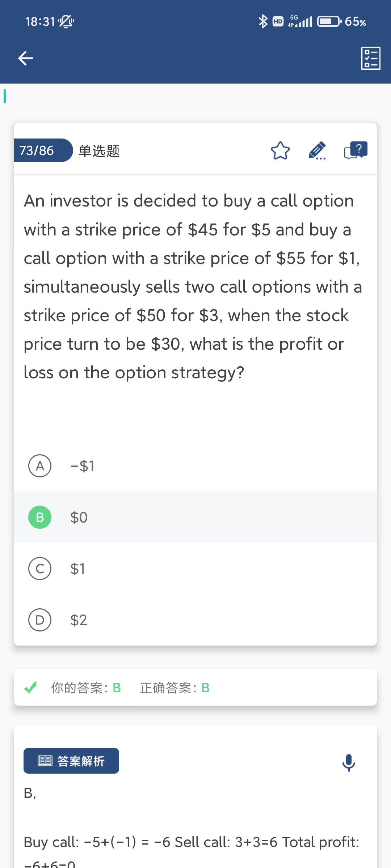Select option A radio circle
This screenshot has height=868, width=391.
[40, 466]
